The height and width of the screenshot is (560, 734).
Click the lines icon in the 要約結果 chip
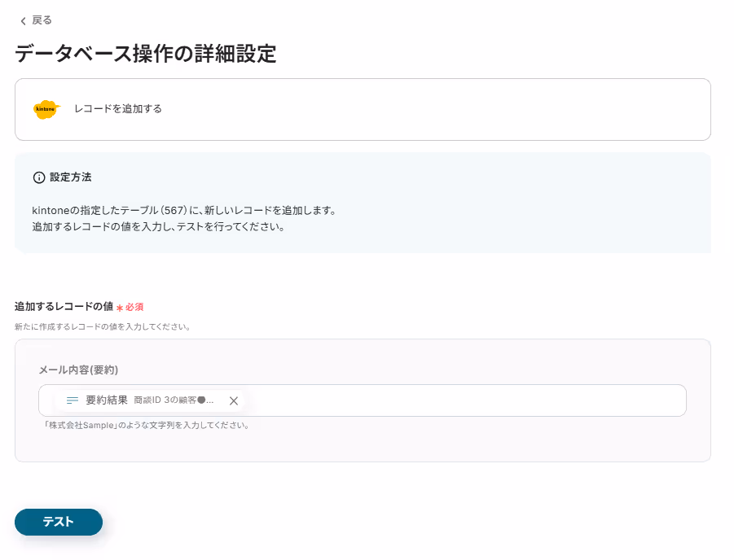(72, 400)
